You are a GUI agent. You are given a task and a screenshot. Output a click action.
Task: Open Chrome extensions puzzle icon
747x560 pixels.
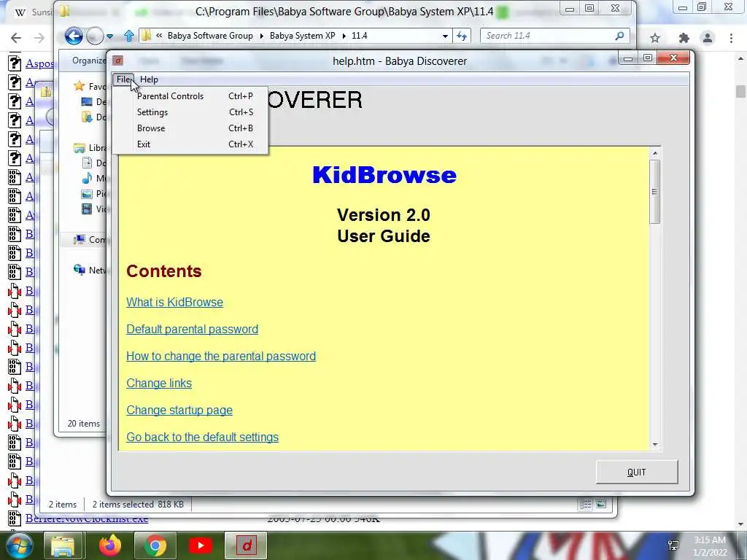coord(684,38)
